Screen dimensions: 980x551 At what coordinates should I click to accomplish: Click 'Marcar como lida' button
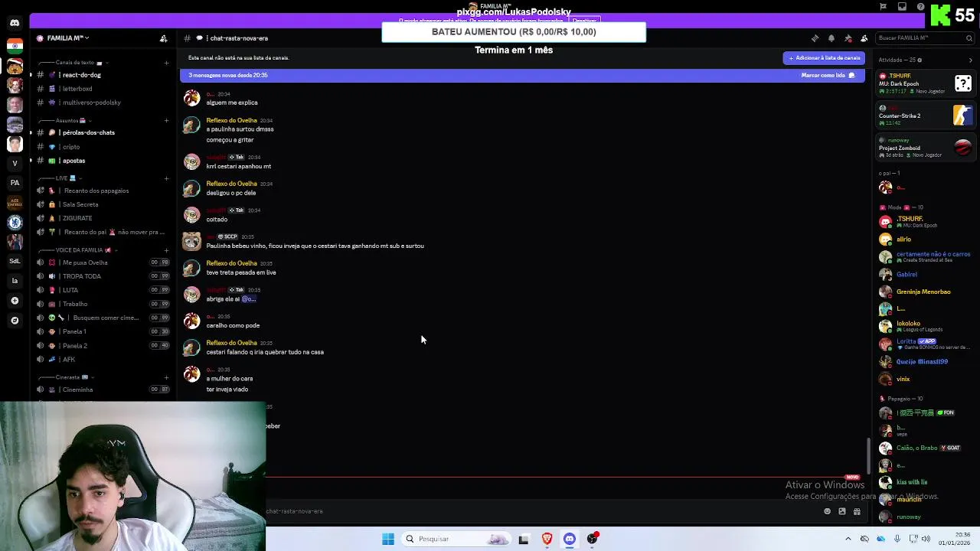coord(828,75)
